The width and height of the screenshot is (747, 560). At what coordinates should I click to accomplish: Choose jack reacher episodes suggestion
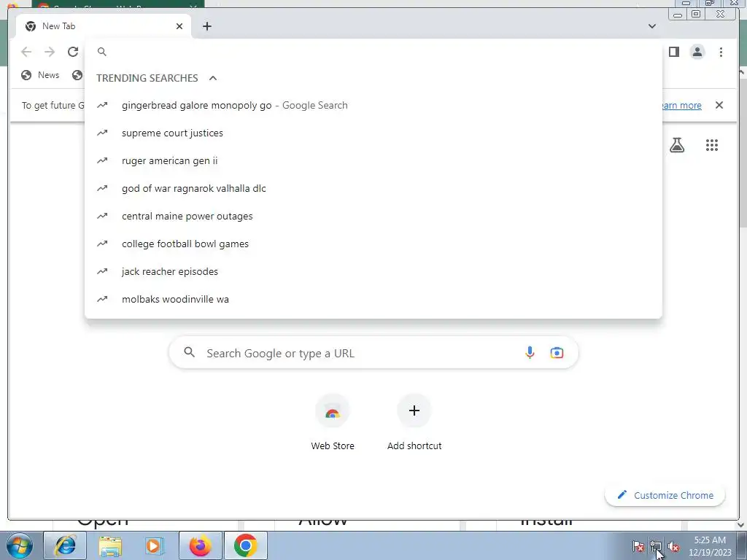pyautogui.click(x=373, y=271)
